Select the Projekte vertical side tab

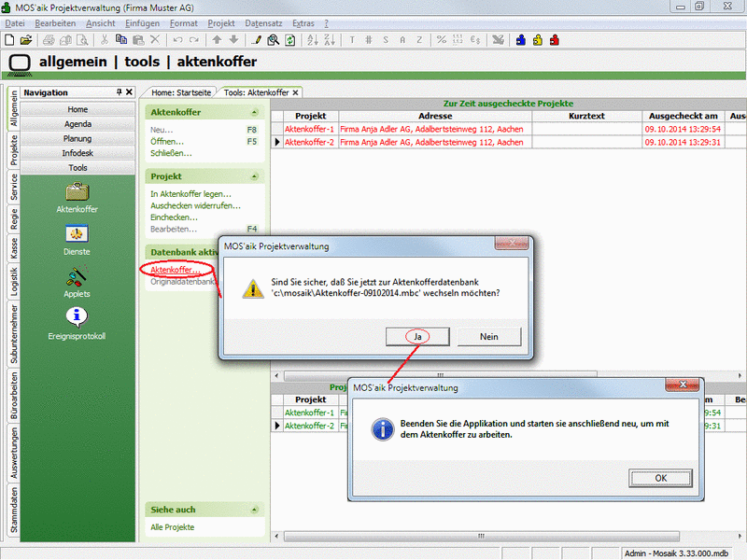[13, 150]
